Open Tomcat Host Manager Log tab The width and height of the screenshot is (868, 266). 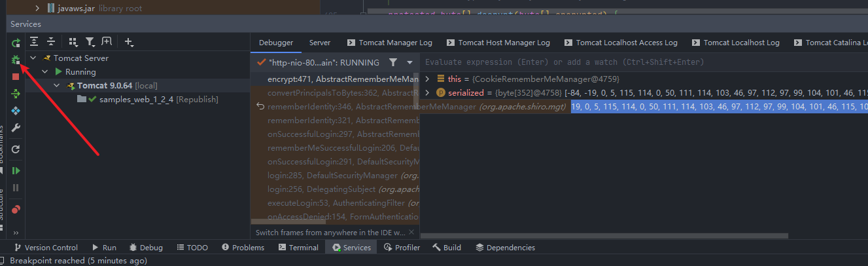[498, 43]
